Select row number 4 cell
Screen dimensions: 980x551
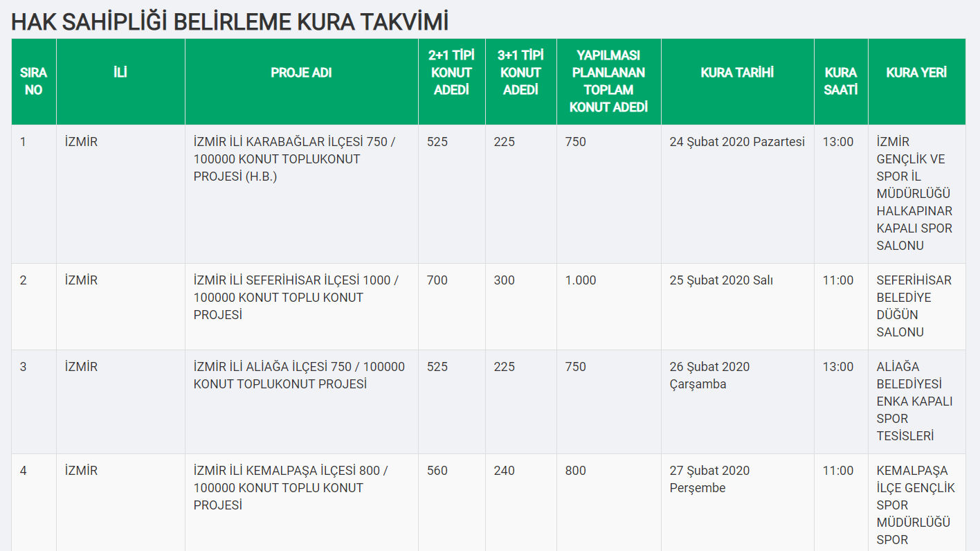tap(34, 503)
